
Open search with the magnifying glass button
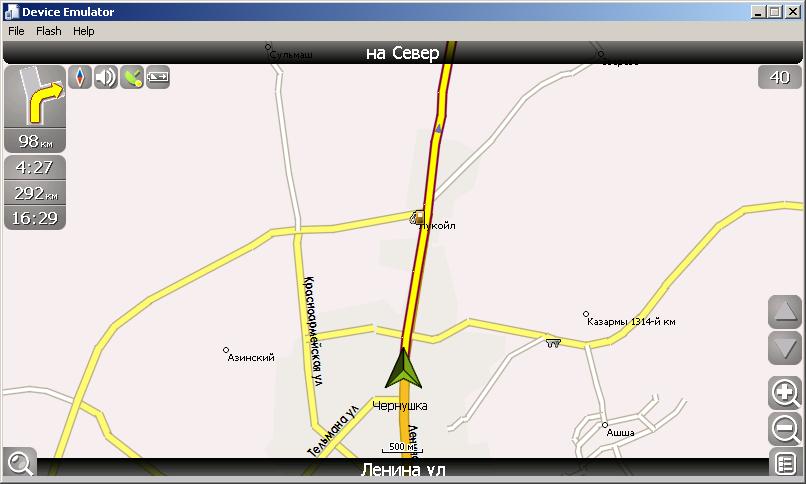pos(20,462)
